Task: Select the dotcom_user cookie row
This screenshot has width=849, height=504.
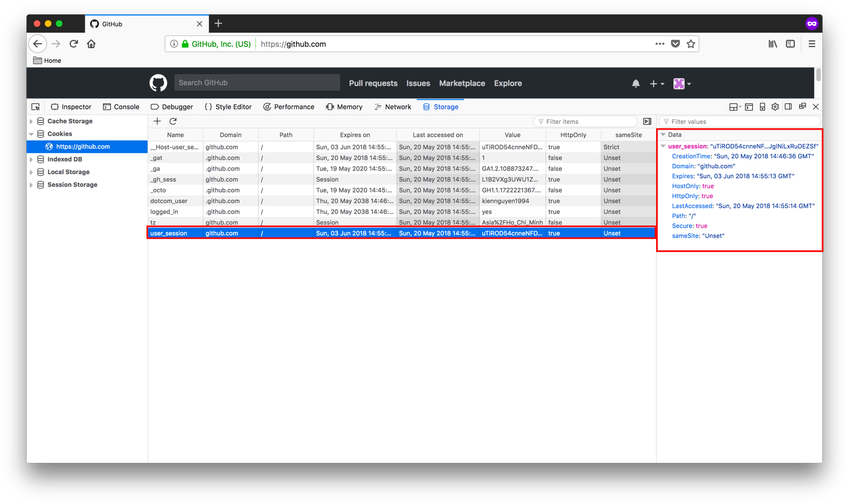Action: coord(402,201)
